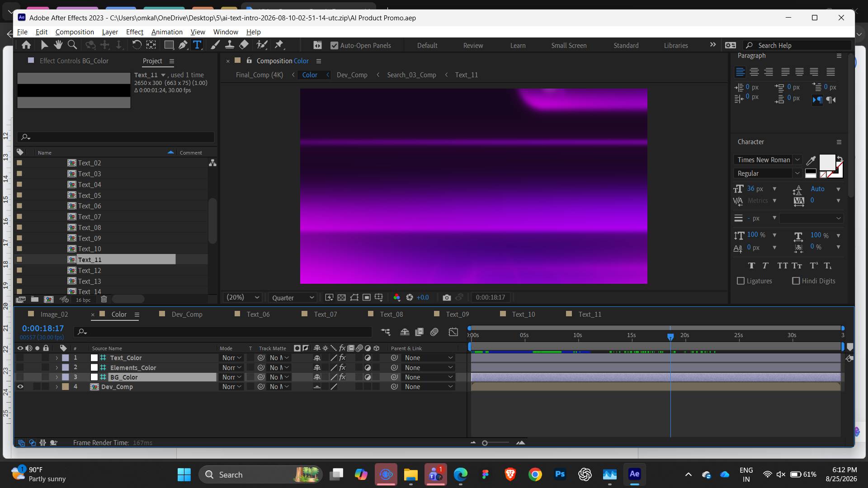Viewport: 868px width, 488px height.
Task: Select the Eraser tool
Action: point(244,45)
